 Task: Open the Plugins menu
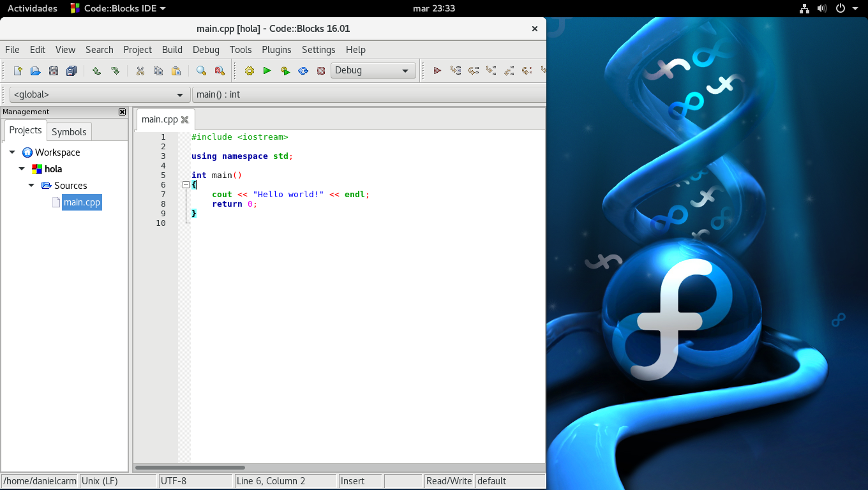point(276,50)
